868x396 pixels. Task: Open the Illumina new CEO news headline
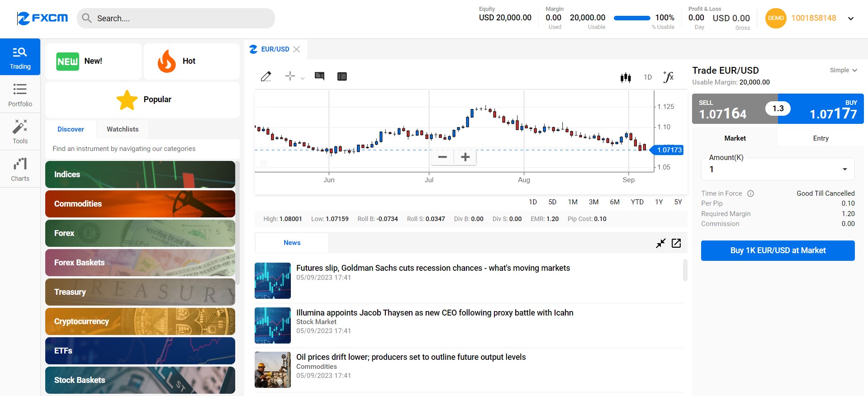pyautogui.click(x=435, y=313)
